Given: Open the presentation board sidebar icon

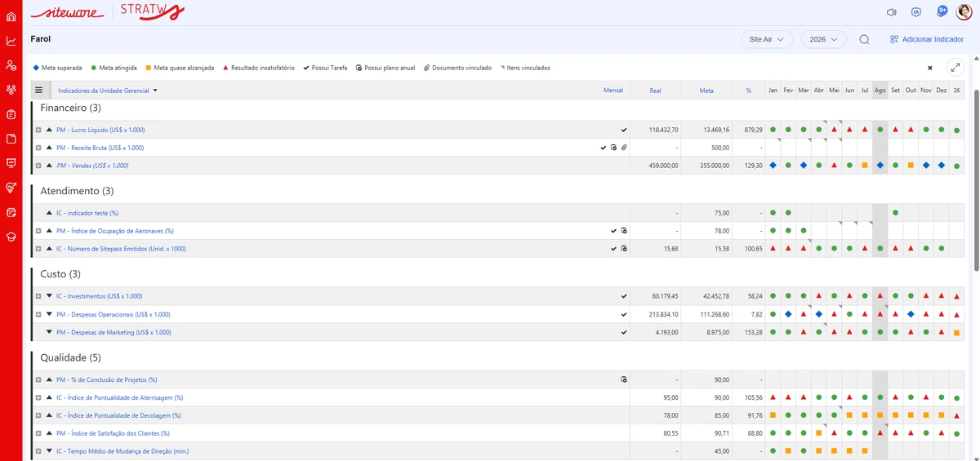Looking at the screenshot, I should tap(11, 163).
